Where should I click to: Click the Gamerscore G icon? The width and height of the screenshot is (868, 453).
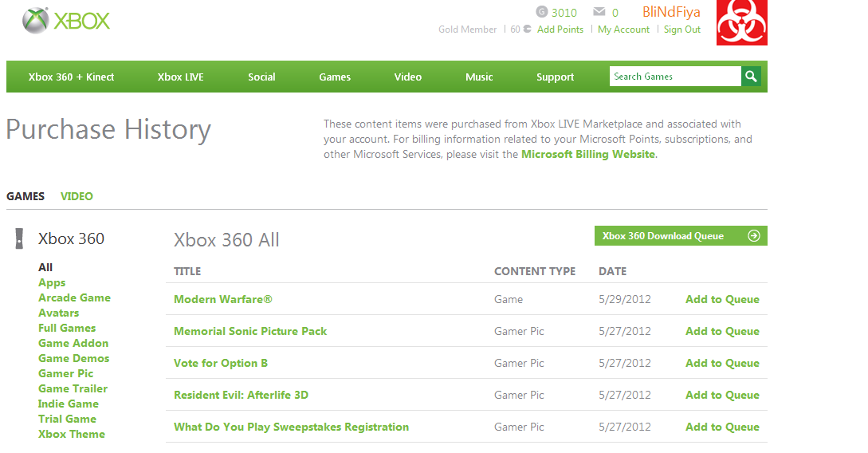[x=542, y=12]
